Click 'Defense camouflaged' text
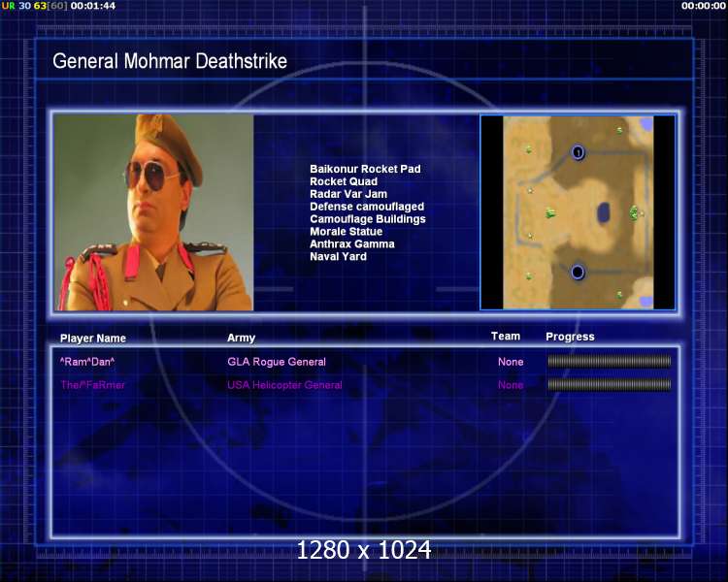This screenshot has height=582, width=728. click(x=367, y=207)
